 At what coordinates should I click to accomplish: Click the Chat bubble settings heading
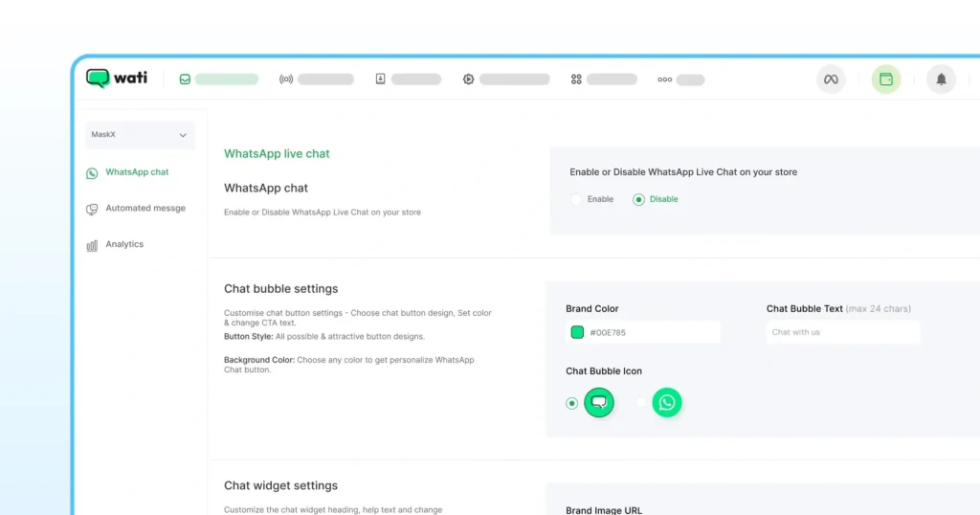point(280,289)
